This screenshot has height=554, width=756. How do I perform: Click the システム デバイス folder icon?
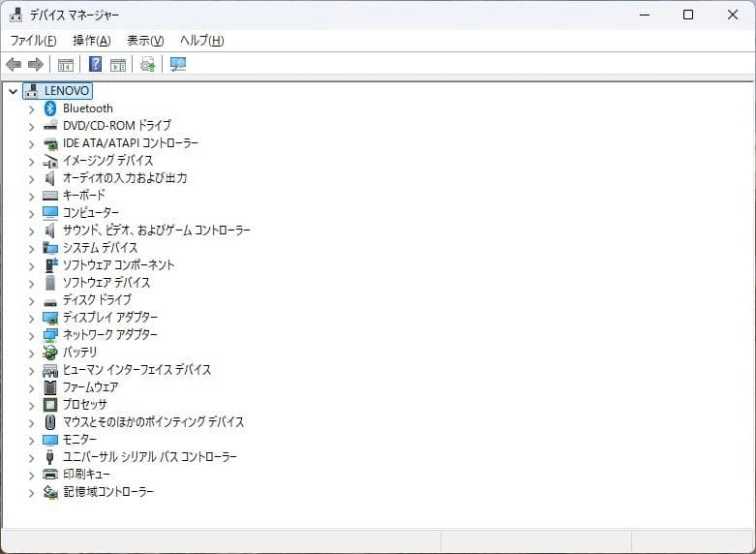[50, 248]
